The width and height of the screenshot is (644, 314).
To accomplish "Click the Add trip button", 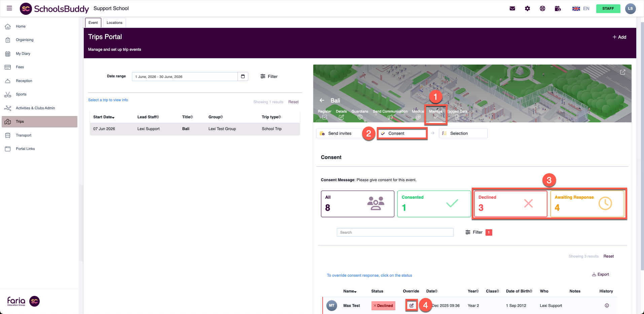I will tap(619, 37).
